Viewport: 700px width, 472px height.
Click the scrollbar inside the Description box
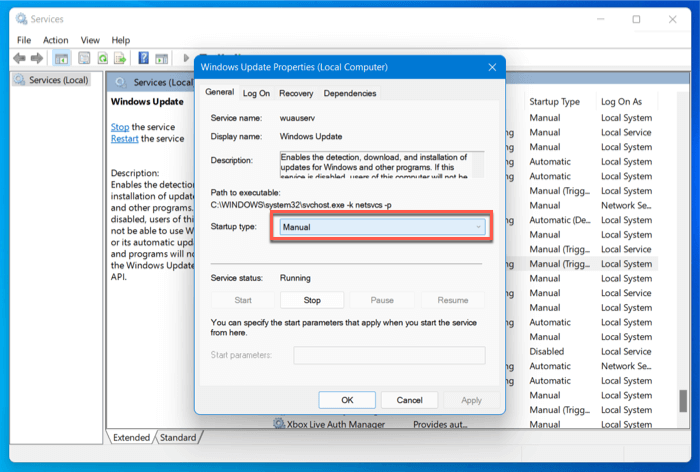point(478,165)
